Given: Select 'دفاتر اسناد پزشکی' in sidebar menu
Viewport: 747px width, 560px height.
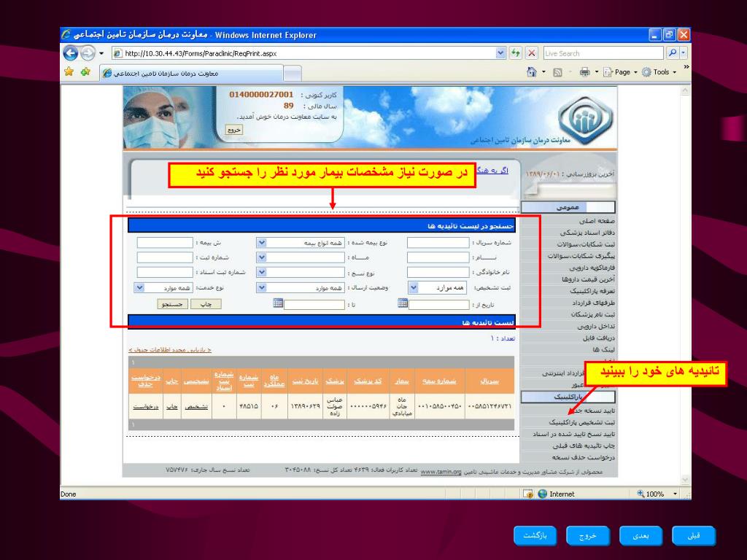Looking at the screenshot, I should point(587,233).
